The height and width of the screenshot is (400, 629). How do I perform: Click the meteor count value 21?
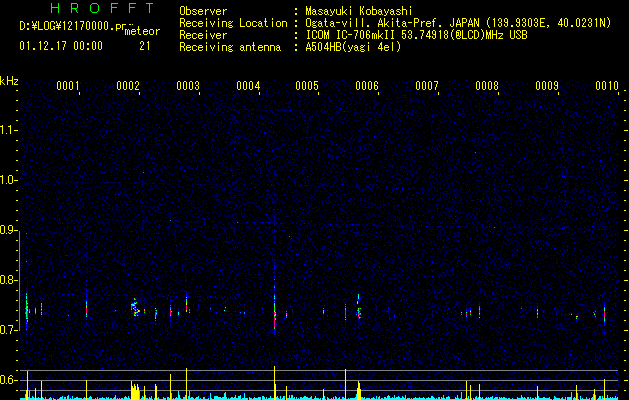pos(145,46)
